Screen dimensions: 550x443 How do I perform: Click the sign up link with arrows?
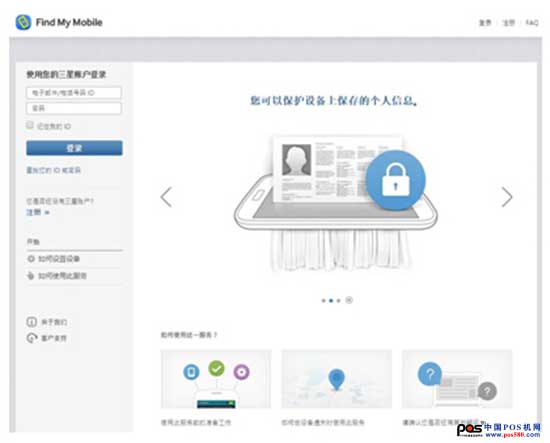[38, 212]
